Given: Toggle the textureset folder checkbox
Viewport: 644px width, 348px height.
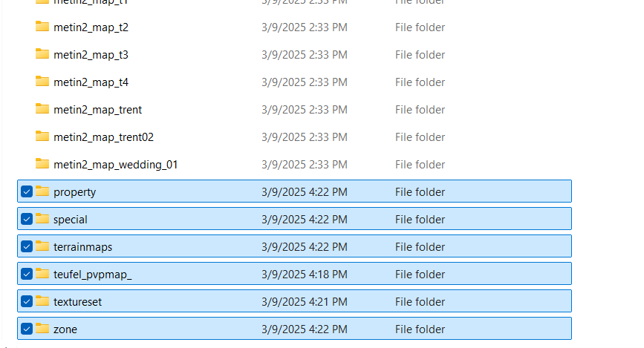Looking at the screenshot, I should pyautogui.click(x=27, y=302).
